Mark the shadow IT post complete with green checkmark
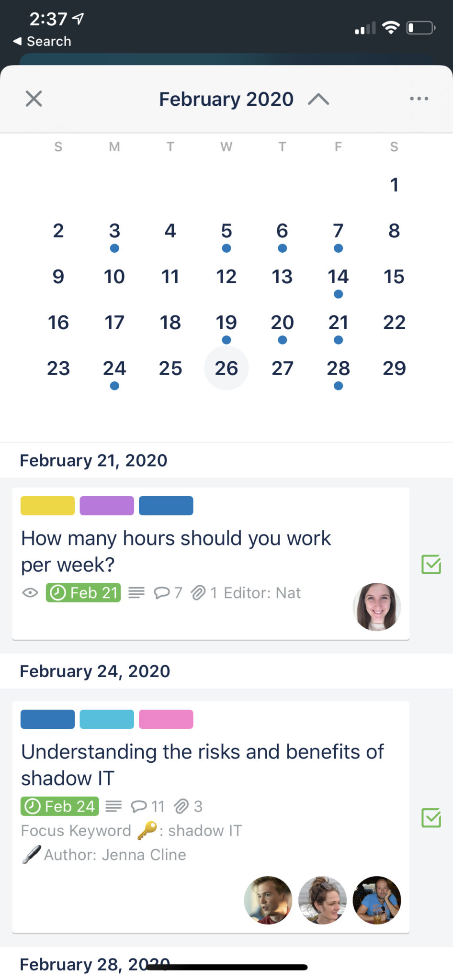Image resolution: width=453 pixels, height=980 pixels. coord(430,819)
